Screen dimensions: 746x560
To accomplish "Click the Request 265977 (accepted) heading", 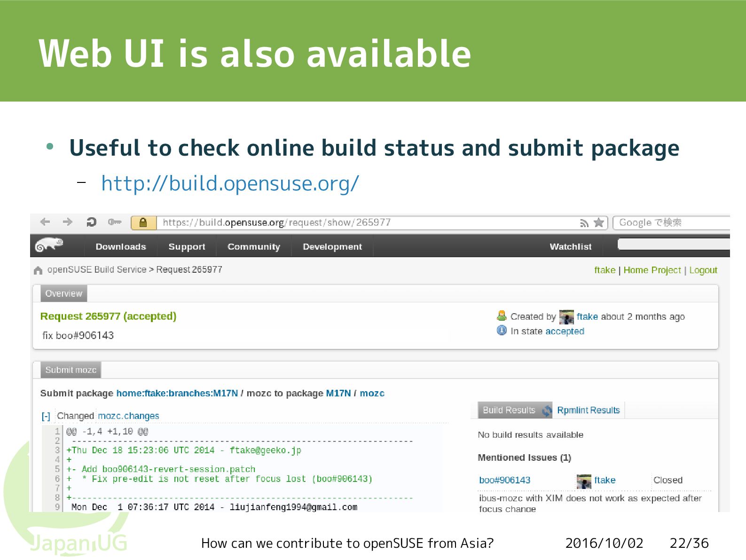I will 108,316.
